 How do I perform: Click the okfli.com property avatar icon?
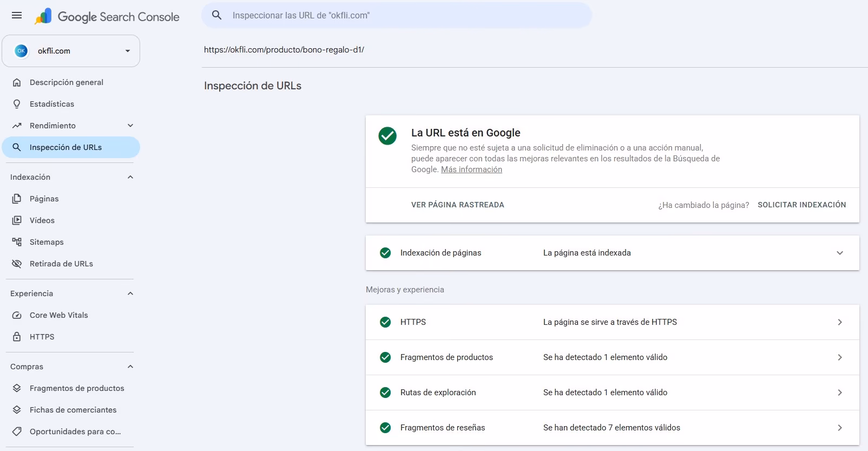21,51
